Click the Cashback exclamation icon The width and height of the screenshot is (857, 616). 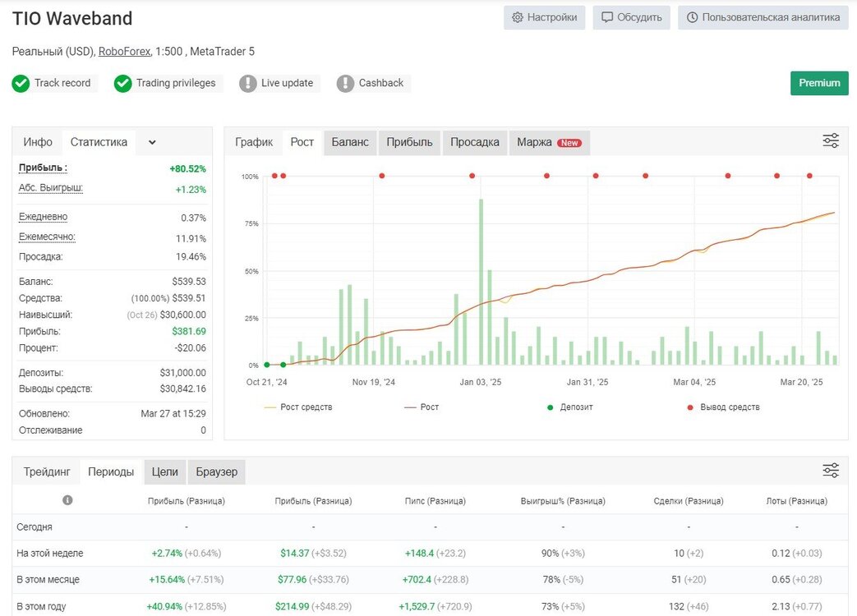[x=345, y=84]
